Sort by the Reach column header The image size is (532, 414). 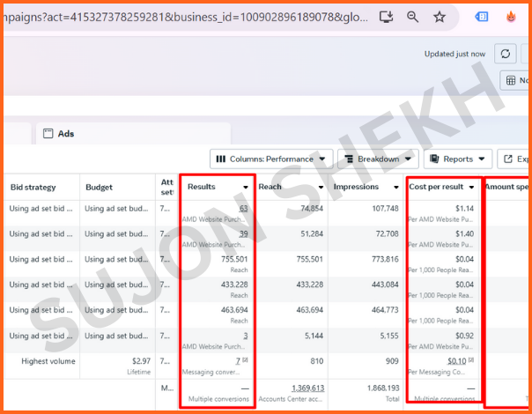click(270, 187)
